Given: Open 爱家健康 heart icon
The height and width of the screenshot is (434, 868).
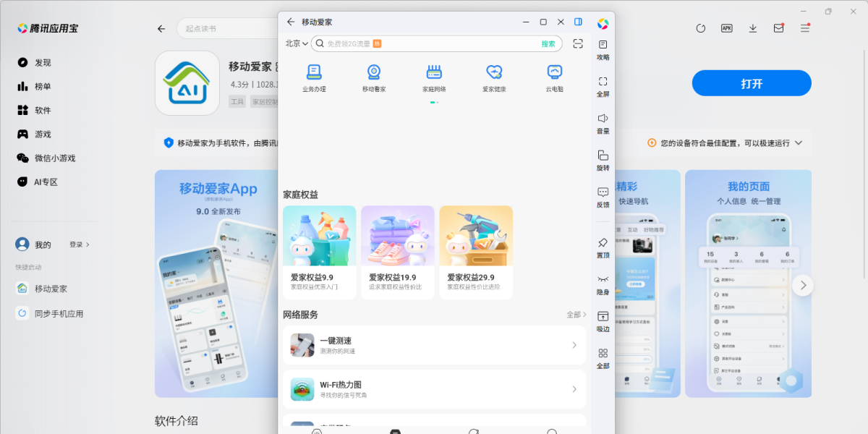Looking at the screenshot, I should (x=494, y=72).
